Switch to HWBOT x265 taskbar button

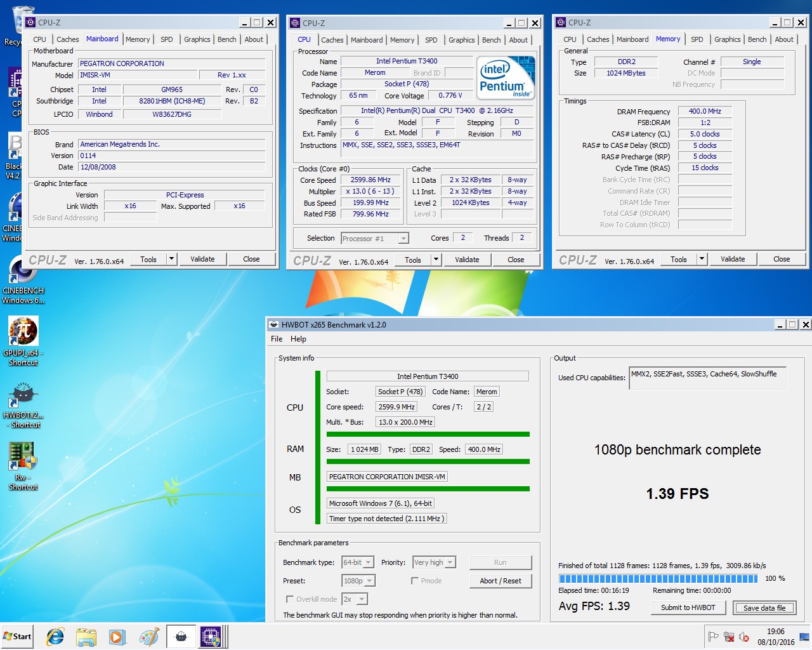(x=181, y=637)
